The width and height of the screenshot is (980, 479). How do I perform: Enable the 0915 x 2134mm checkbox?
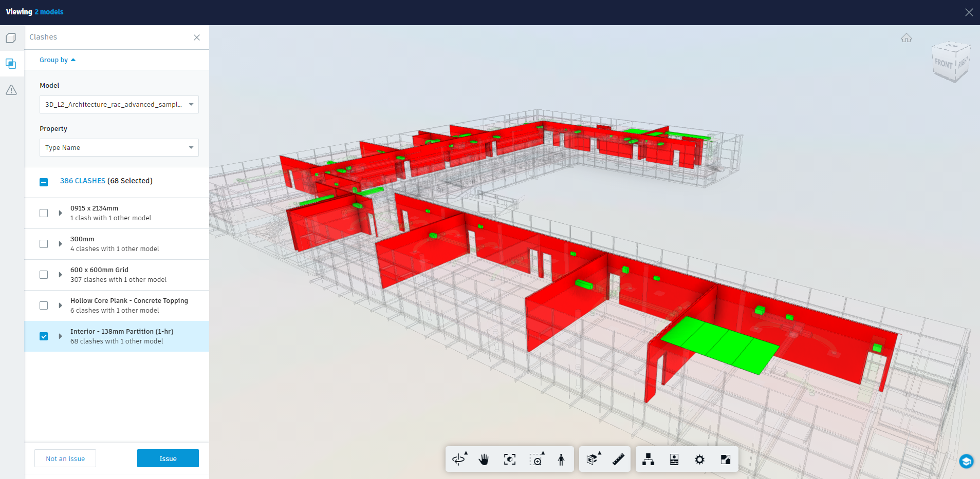tap(44, 213)
